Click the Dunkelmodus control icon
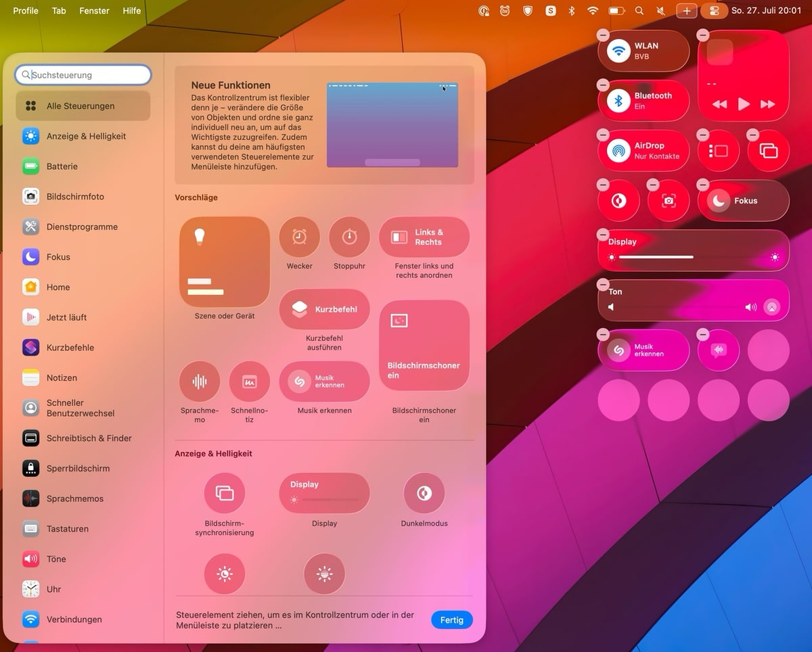812x652 pixels. pos(424,493)
